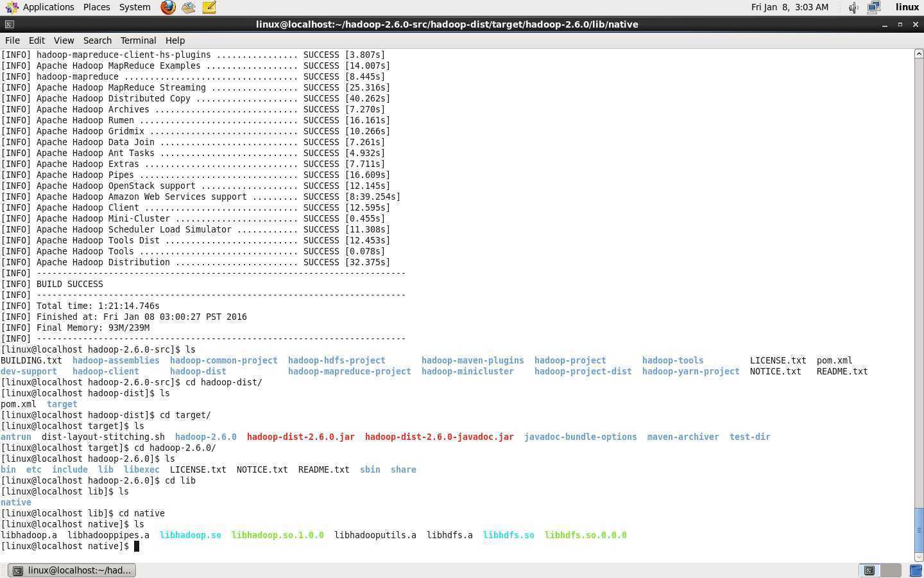Click the javadoc-bundle-options directory name
Screen dimensions: 924x578
pyautogui.click(x=580, y=437)
